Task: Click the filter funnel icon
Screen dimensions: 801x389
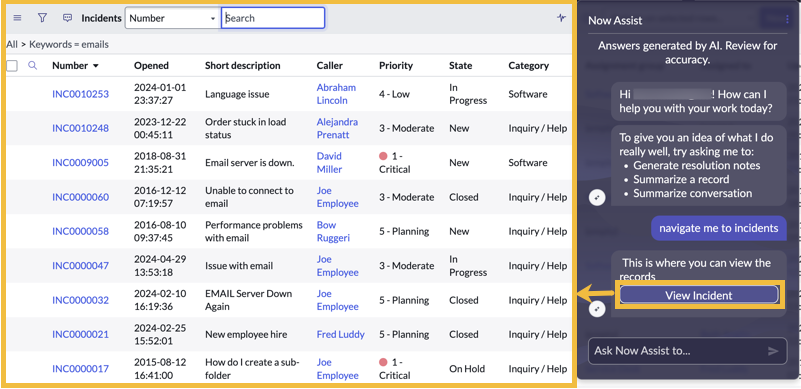Action: tap(42, 18)
